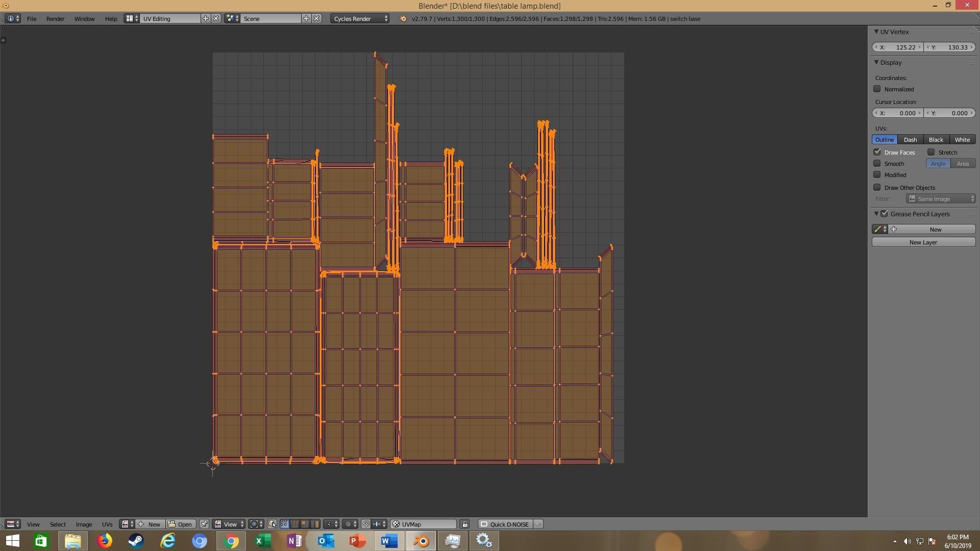Open the Cycles Render engine dropdown
The width and height of the screenshot is (980, 551).
coord(360,18)
